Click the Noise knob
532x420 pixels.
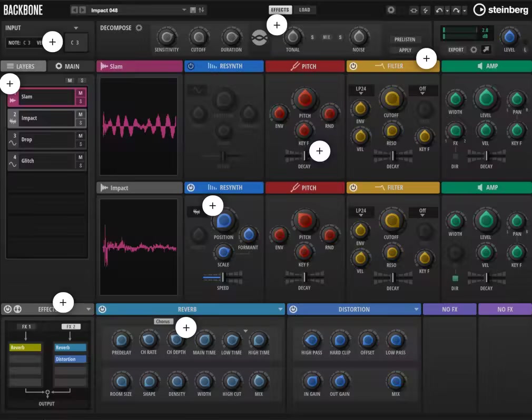(x=359, y=37)
